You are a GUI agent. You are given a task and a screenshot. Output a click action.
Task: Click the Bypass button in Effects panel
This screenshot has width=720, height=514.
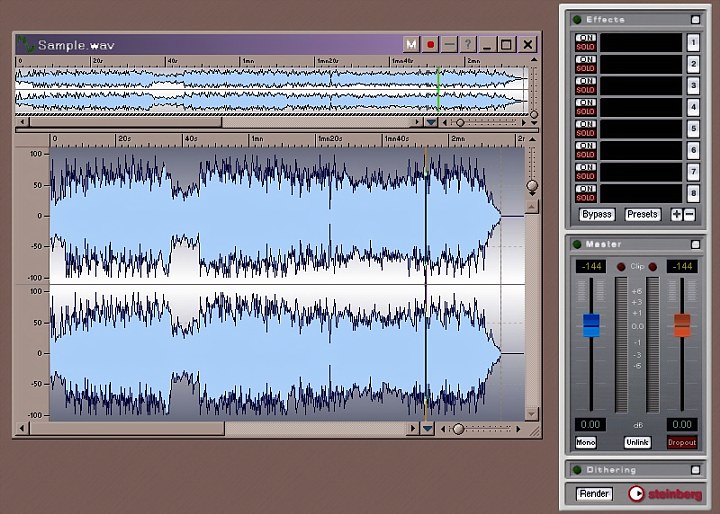[x=597, y=215]
